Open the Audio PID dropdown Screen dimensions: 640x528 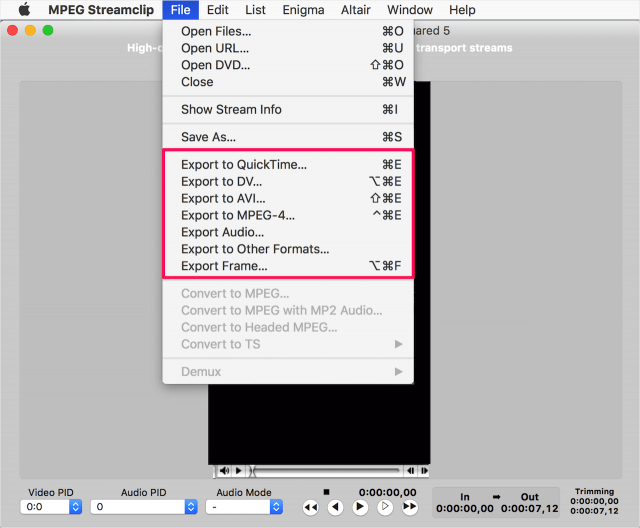coord(144,507)
